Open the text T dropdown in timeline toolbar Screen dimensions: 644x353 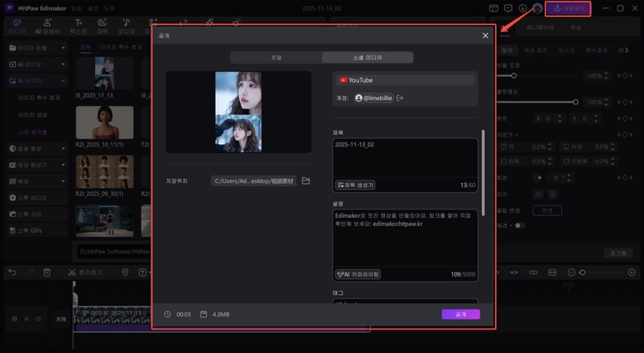[144, 272]
